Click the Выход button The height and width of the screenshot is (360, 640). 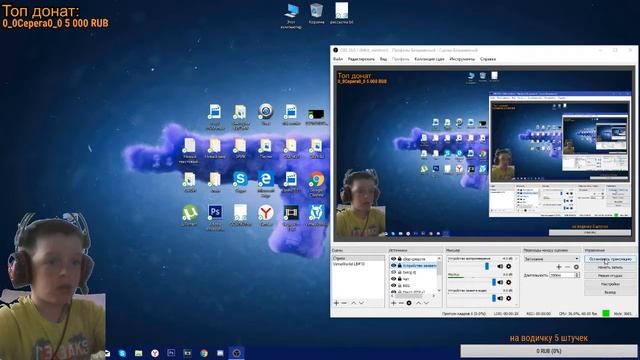(610, 292)
